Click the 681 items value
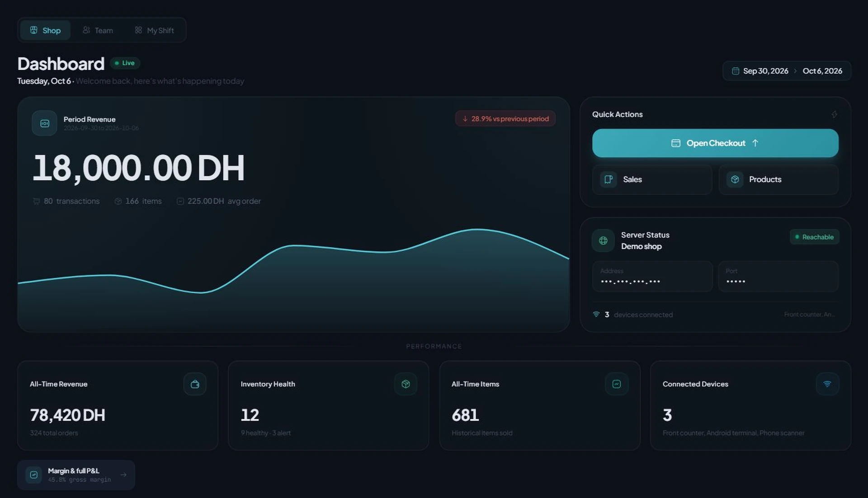Image resolution: width=868 pixels, height=498 pixels. (x=465, y=415)
